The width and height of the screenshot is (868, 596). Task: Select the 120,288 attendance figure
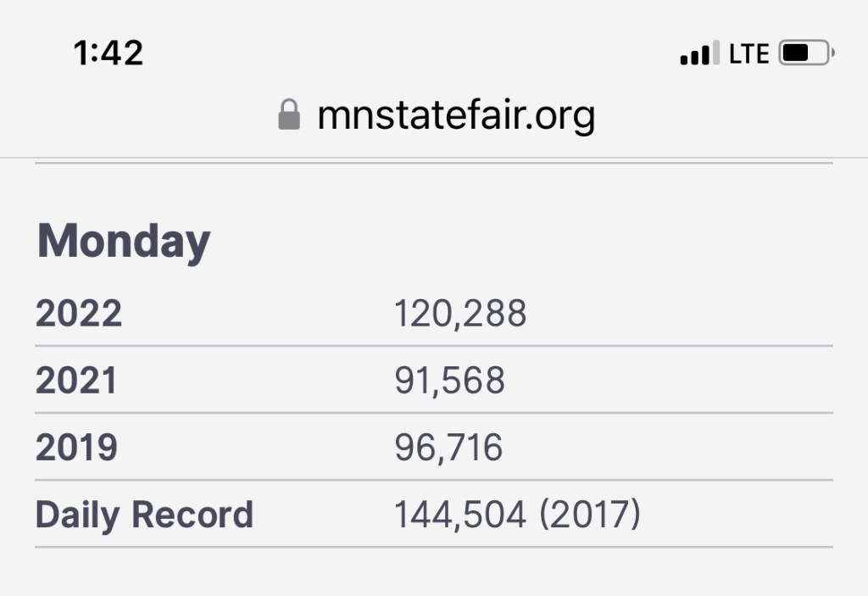click(460, 314)
